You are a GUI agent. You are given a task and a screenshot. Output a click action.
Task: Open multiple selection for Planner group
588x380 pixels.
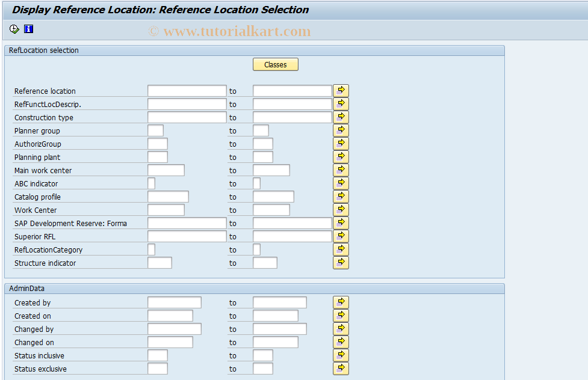(x=340, y=130)
